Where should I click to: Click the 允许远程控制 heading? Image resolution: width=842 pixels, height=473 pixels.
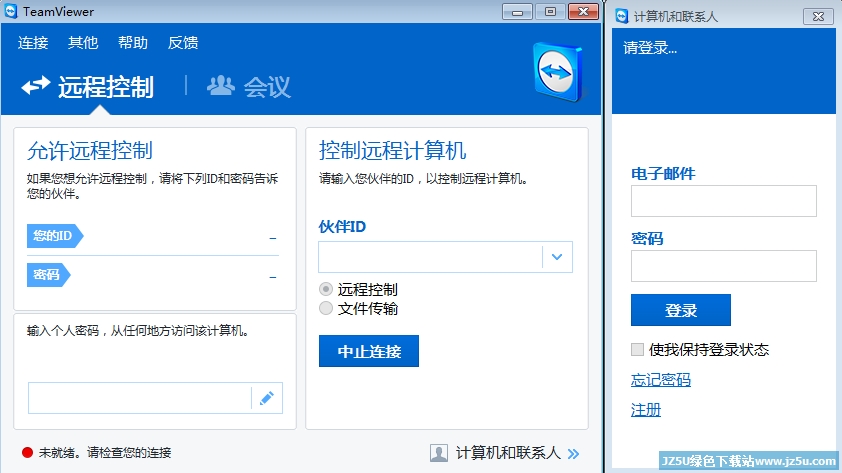pyautogui.click(x=90, y=150)
